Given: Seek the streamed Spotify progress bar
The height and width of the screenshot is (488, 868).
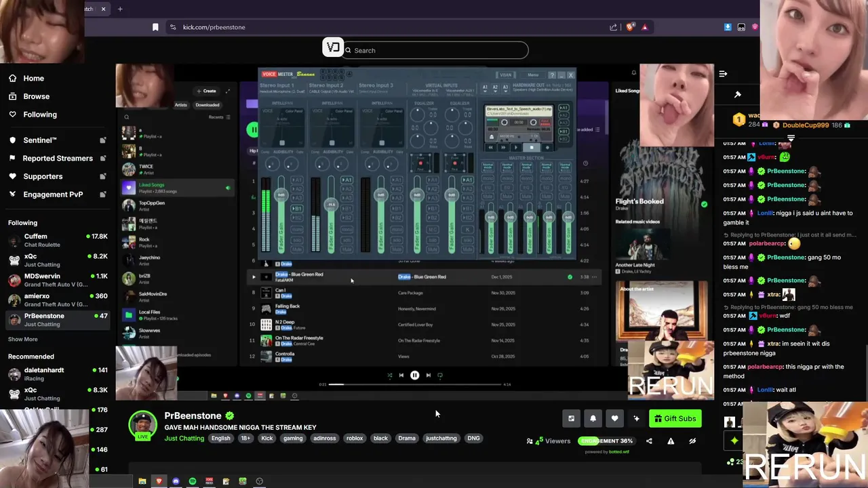Looking at the screenshot, I should coord(415,384).
